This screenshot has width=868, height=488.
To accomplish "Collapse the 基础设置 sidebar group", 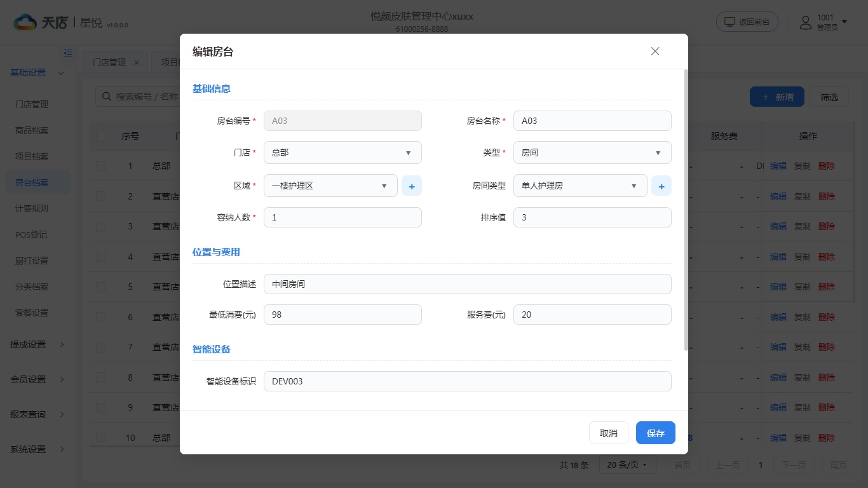I will pyautogui.click(x=37, y=72).
